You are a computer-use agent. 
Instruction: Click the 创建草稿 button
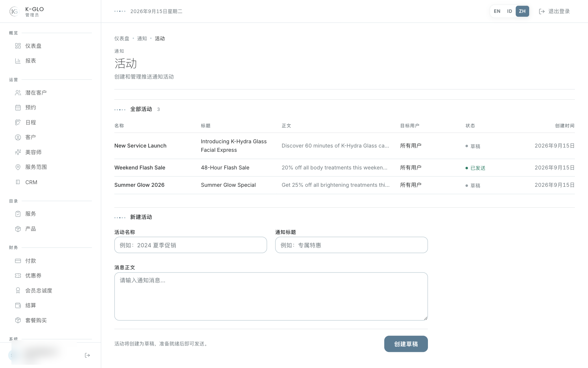click(x=406, y=344)
